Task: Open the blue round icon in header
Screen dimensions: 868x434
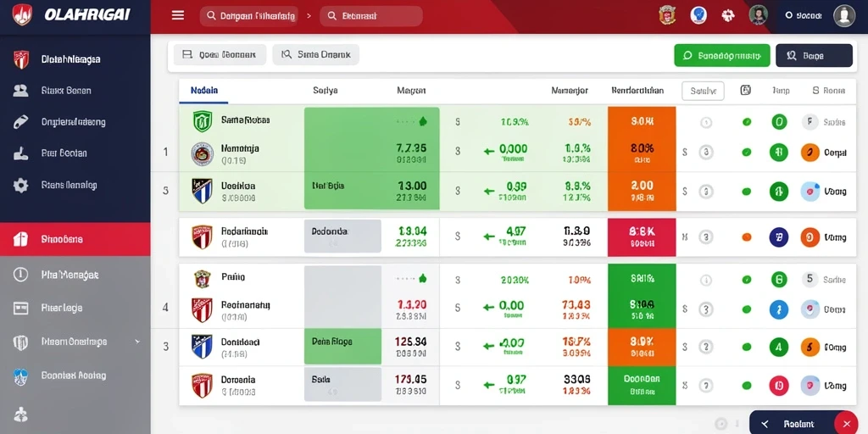Action: point(698,15)
